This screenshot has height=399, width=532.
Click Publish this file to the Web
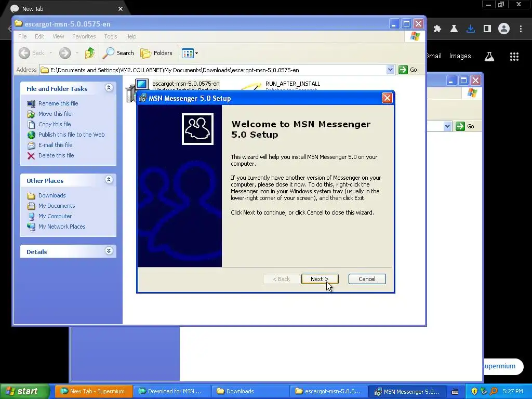point(71,135)
